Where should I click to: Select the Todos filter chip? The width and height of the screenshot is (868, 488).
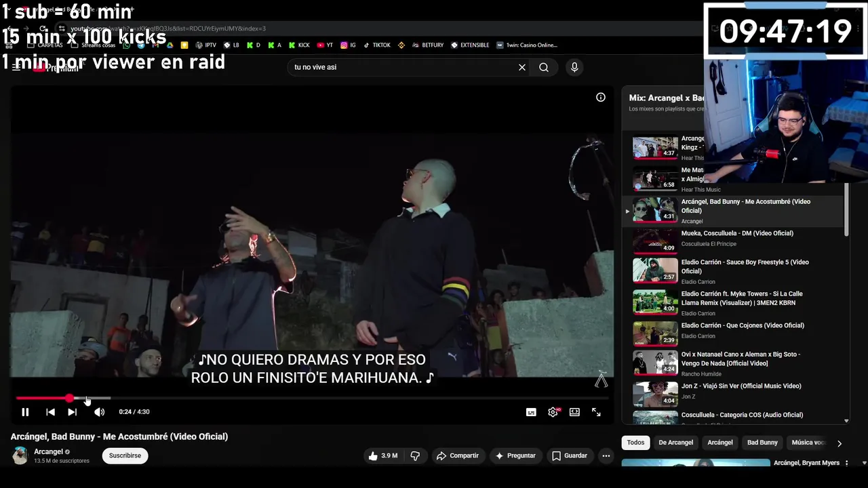click(635, 443)
